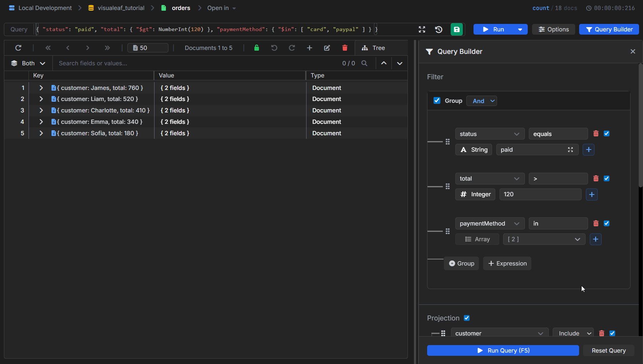Open the paymentMethod field dropdown
Image resolution: width=643 pixels, height=364 pixels.
pyautogui.click(x=490, y=223)
